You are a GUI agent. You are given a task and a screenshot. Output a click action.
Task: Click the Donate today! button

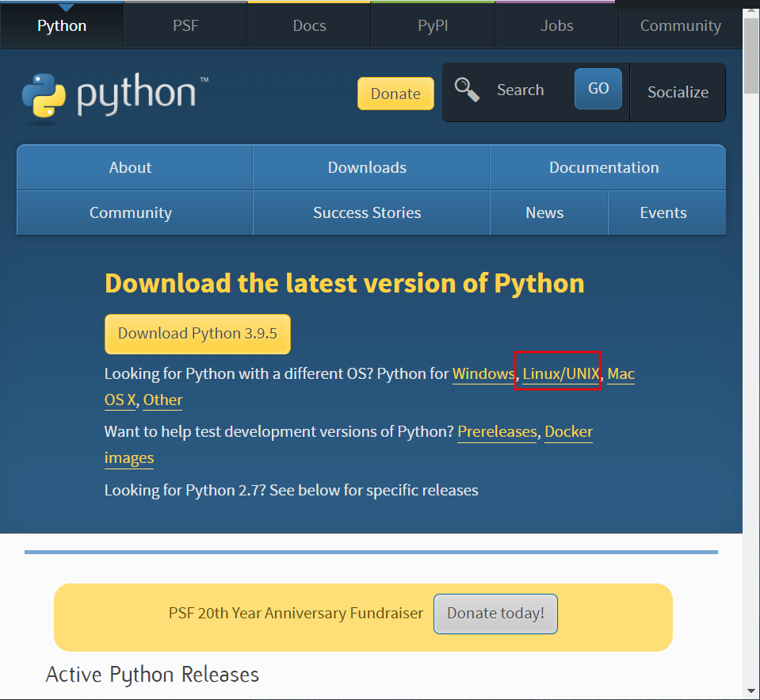tap(495, 614)
